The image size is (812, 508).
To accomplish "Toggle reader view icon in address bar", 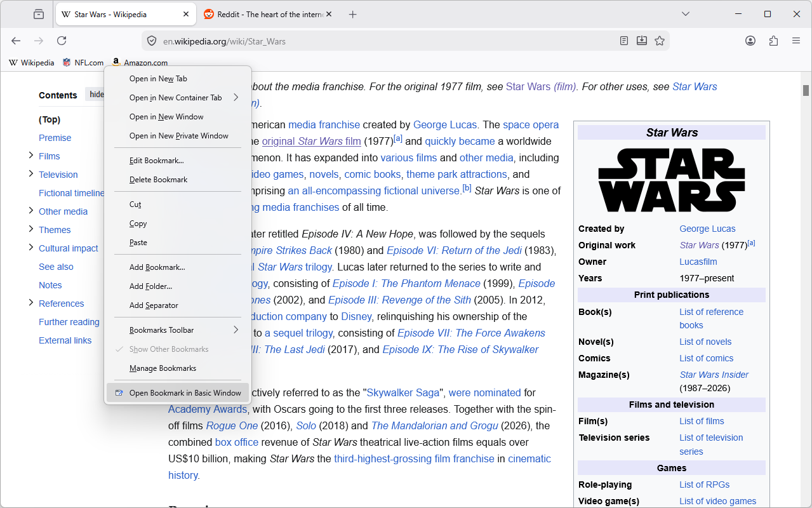I will pyautogui.click(x=624, y=41).
